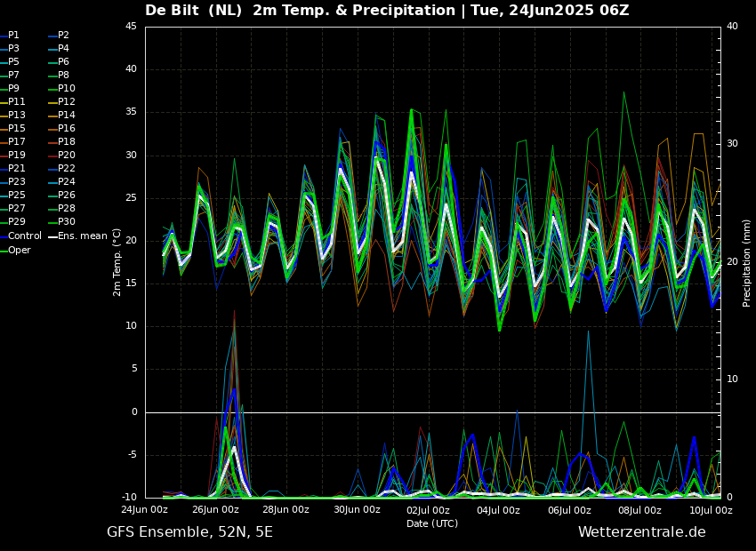Click the Date (UTC) axis label

coord(432,523)
